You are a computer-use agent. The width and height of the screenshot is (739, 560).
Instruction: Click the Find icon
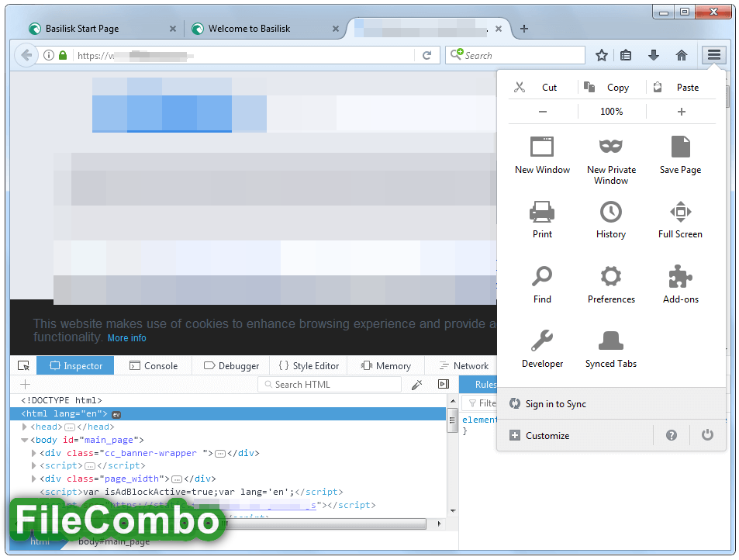(542, 276)
